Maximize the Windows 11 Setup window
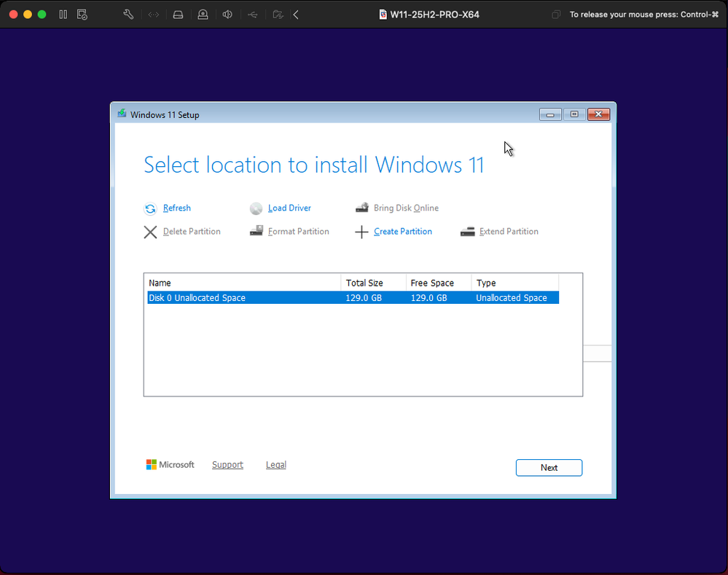728x575 pixels. coord(574,114)
